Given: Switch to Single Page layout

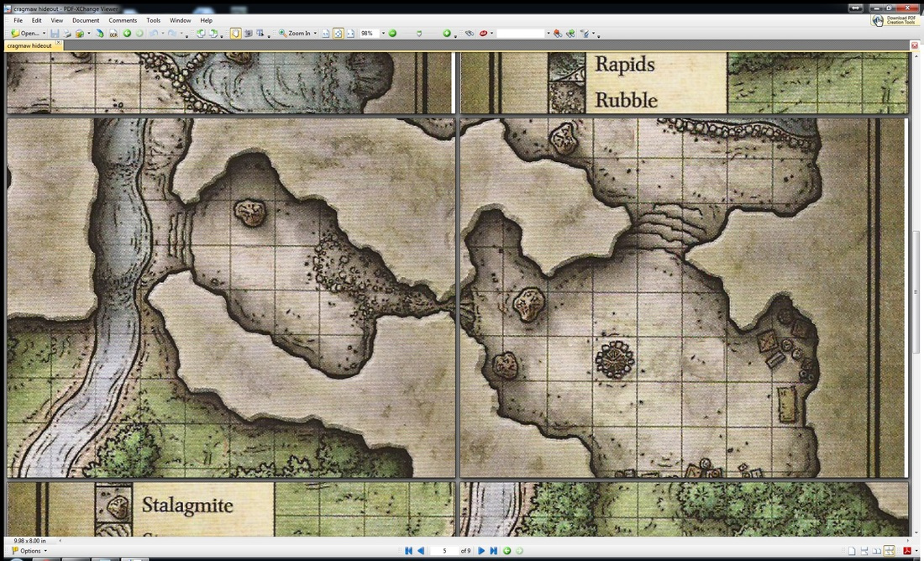Looking at the screenshot, I should click(x=852, y=551).
